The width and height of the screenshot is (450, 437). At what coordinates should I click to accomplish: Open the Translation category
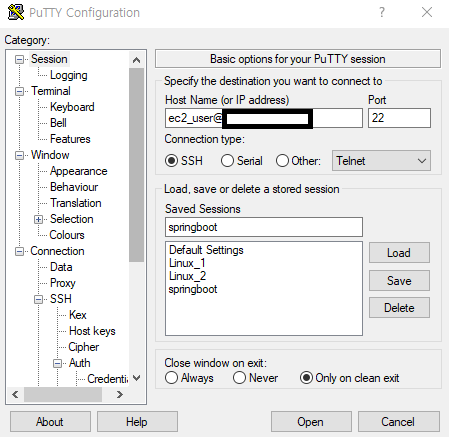76,203
